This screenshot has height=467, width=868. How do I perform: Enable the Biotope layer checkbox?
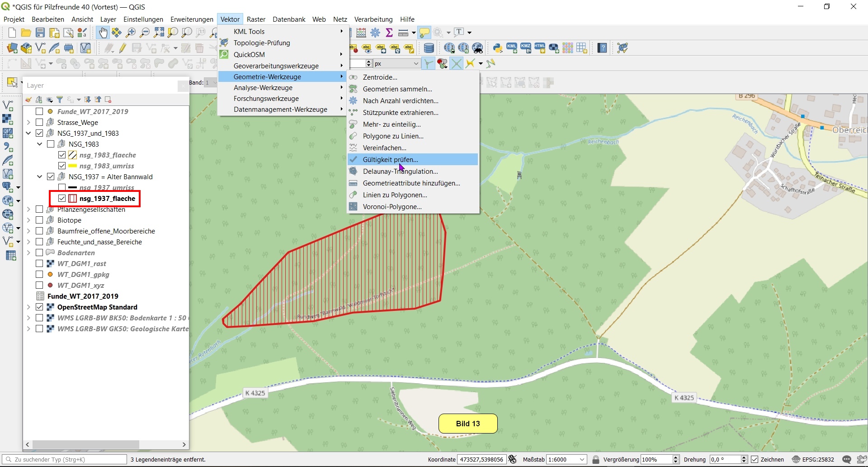(39, 220)
